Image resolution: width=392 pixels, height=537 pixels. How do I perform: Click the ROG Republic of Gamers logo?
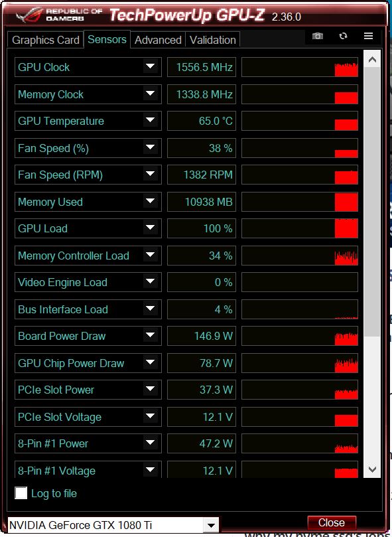point(59,15)
